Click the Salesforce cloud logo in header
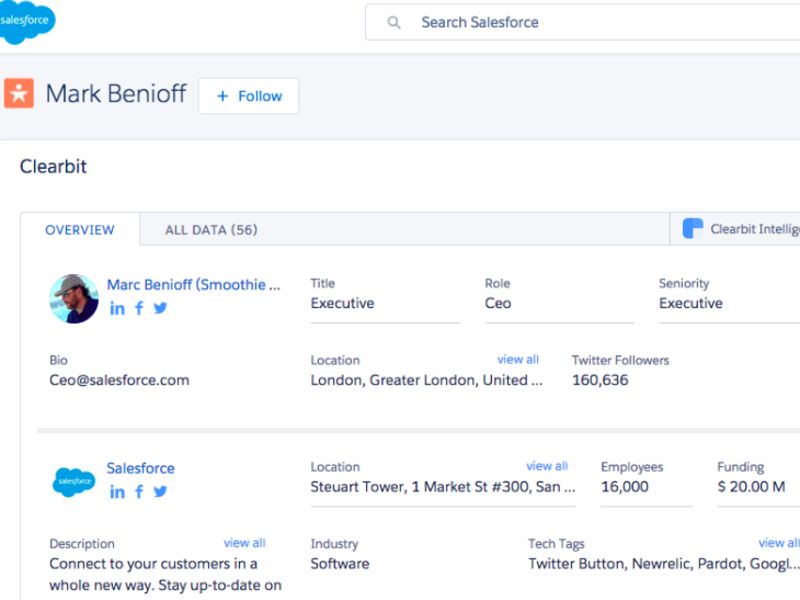 point(27,21)
